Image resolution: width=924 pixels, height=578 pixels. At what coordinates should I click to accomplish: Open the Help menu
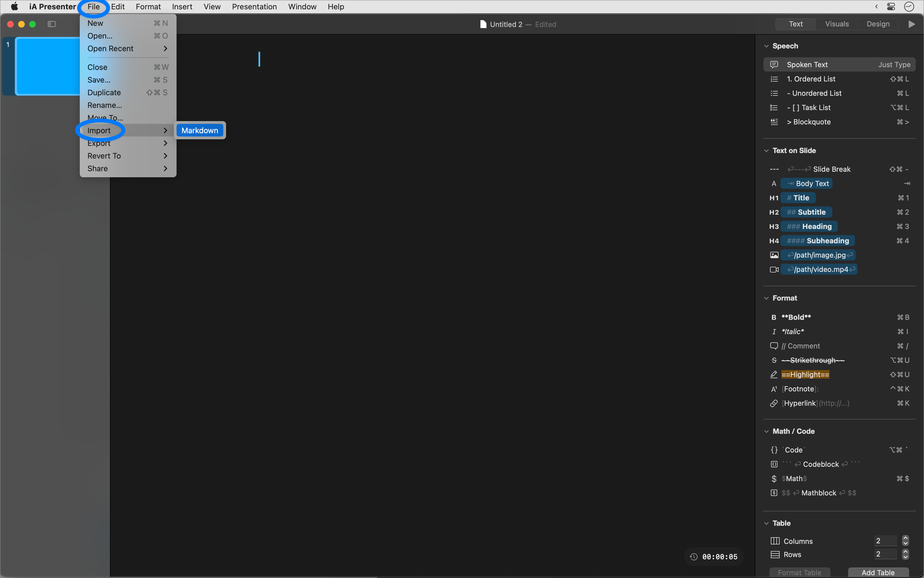point(335,7)
